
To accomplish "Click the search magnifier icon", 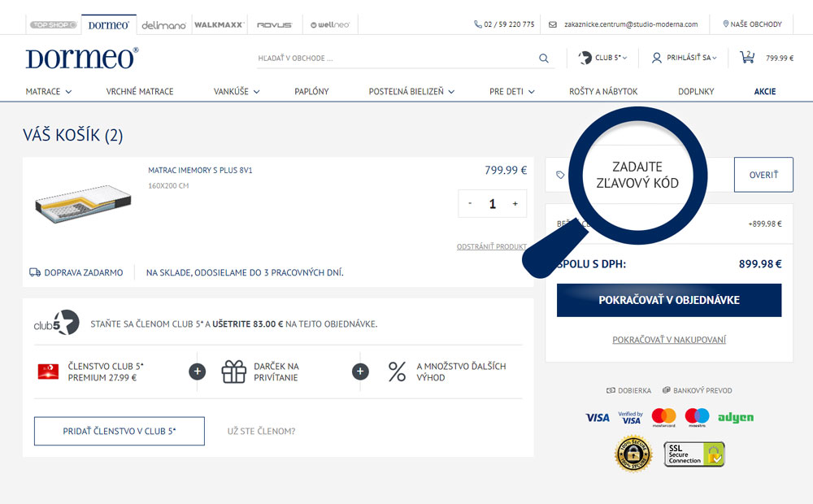I will click(543, 59).
